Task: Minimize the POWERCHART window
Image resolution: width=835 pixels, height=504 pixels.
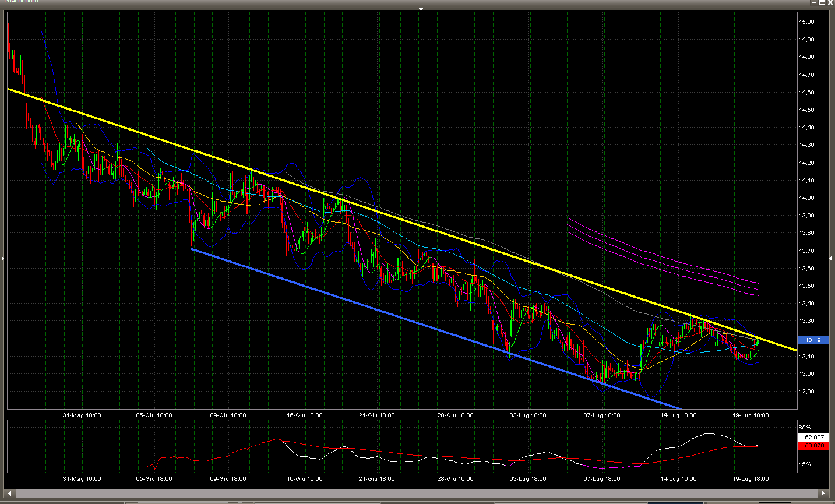Action: click(814, 2)
